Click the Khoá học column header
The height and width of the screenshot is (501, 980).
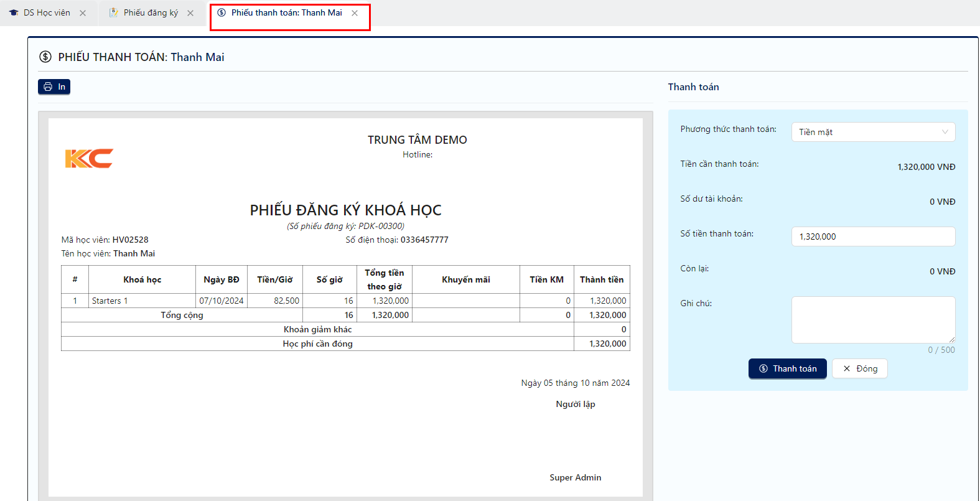[142, 279]
